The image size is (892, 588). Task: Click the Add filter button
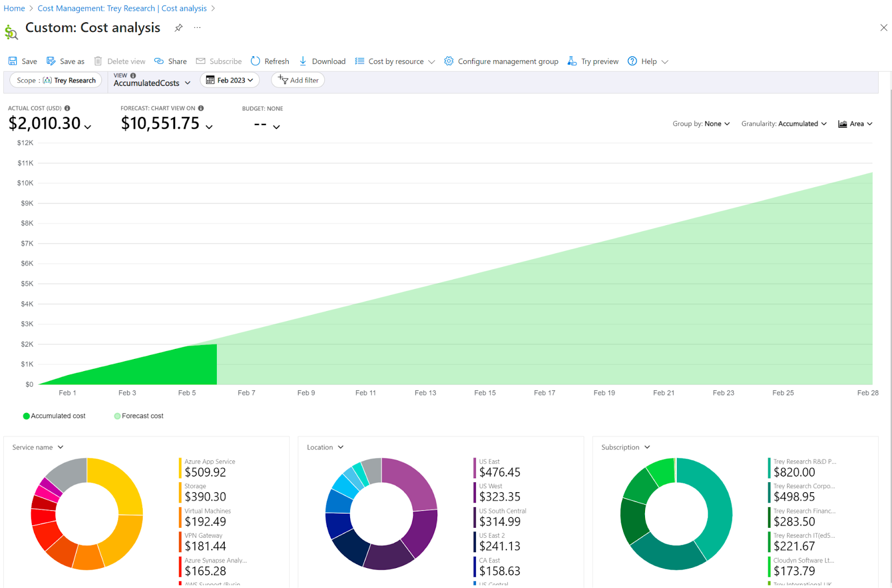click(298, 80)
